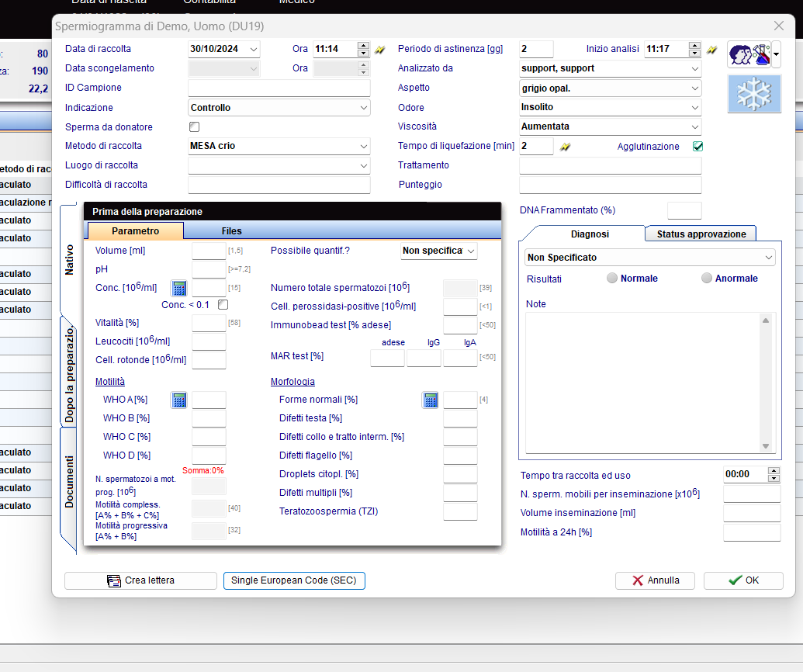The image size is (803, 672).
Task: Click the Morfologia link
Action: [x=292, y=382]
